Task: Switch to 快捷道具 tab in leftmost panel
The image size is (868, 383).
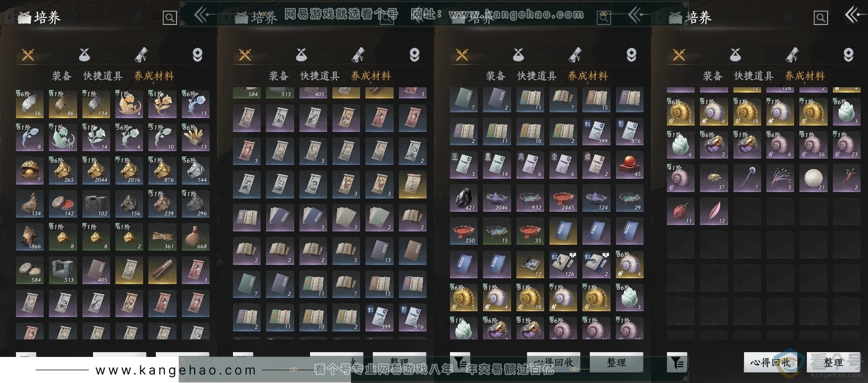Action: [x=103, y=76]
